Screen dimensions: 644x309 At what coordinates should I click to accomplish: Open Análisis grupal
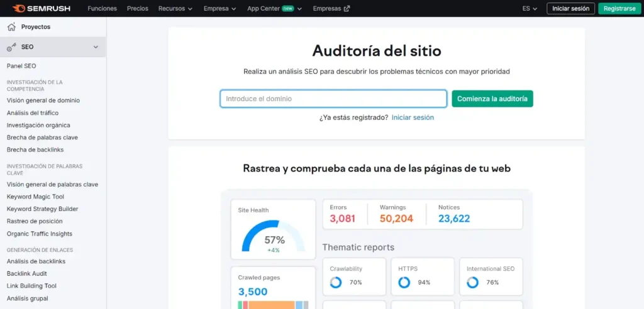click(27, 299)
